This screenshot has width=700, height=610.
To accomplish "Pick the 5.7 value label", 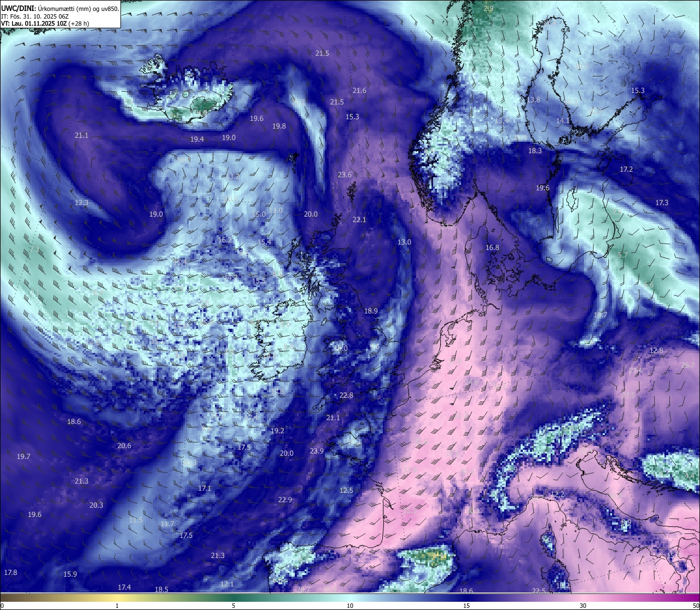I will pyautogui.click(x=623, y=255).
